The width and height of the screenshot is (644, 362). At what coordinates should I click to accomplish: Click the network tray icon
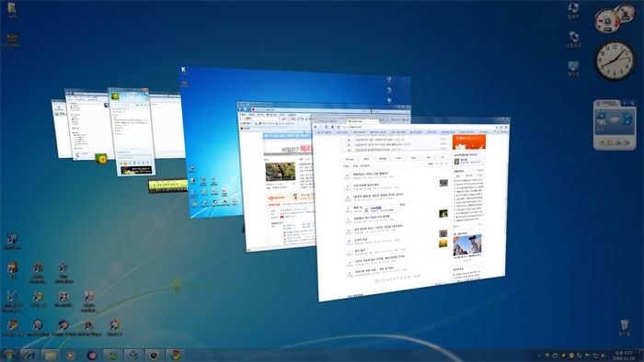595,356
